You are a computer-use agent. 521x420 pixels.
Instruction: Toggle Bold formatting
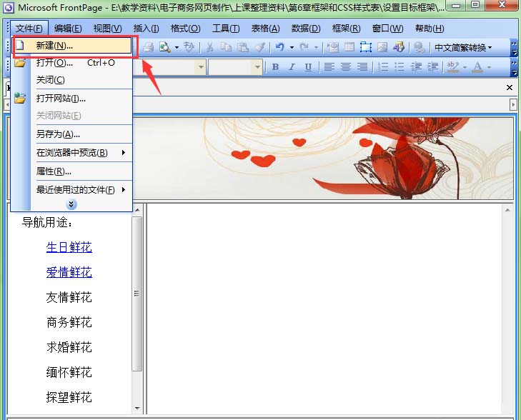point(275,67)
